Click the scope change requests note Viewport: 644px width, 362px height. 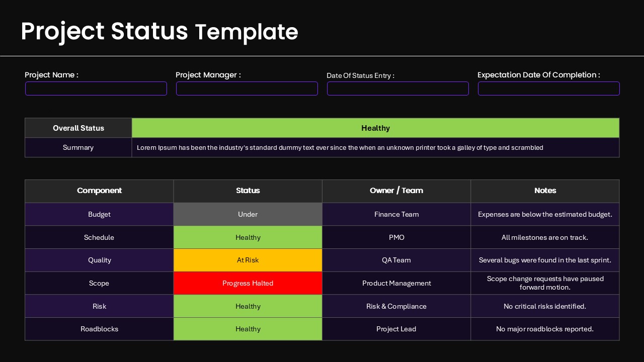pyautogui.click(x=545, y=283)
